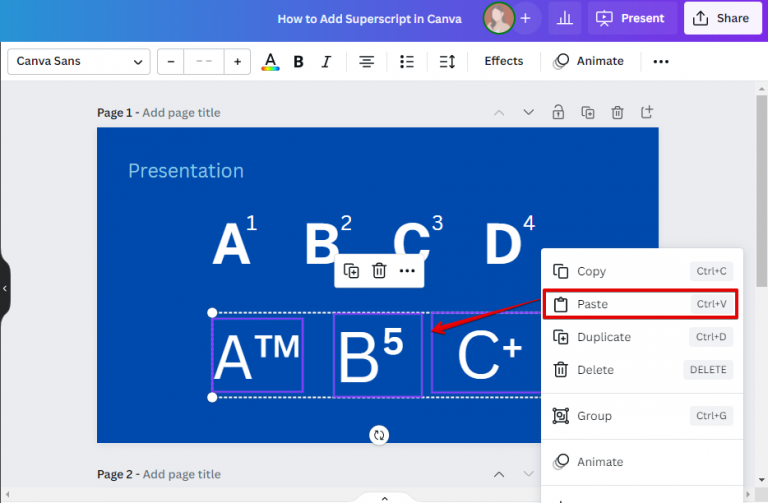Open the Effects panel
This screenshot has width=768, height=503.
[x=503, y=62]
